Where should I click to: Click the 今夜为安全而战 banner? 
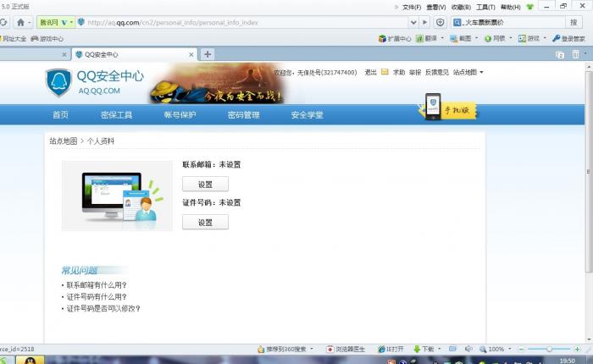click(x=218, y=84)
